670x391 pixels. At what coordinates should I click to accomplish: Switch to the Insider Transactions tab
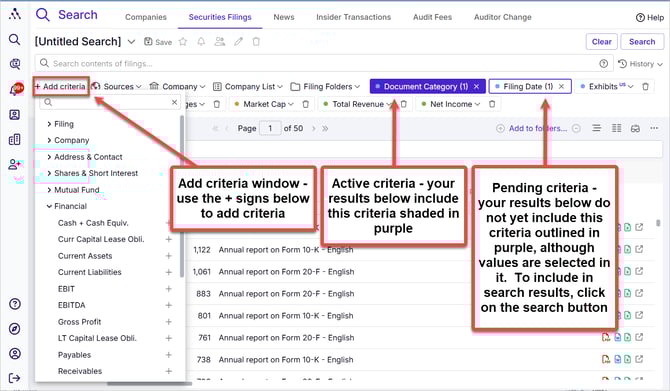[x=353, y=17]
